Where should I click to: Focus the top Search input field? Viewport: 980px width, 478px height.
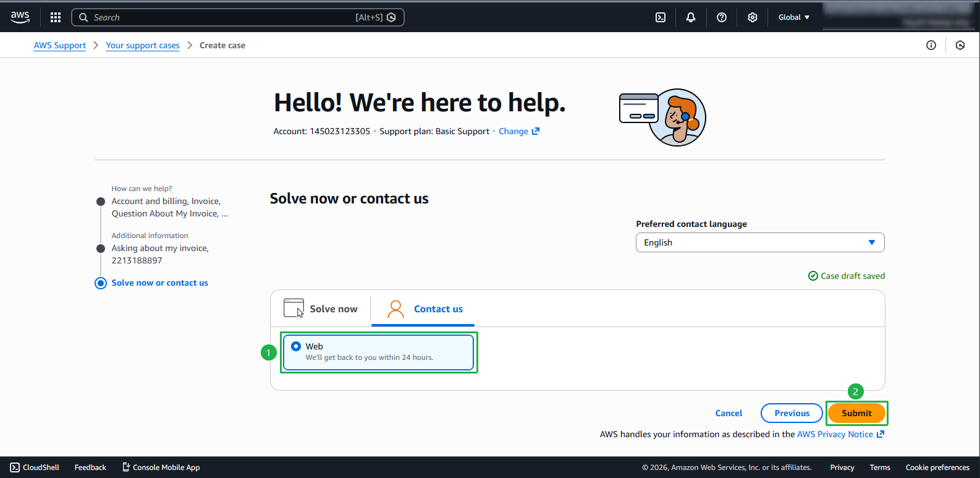pos(238,17)
